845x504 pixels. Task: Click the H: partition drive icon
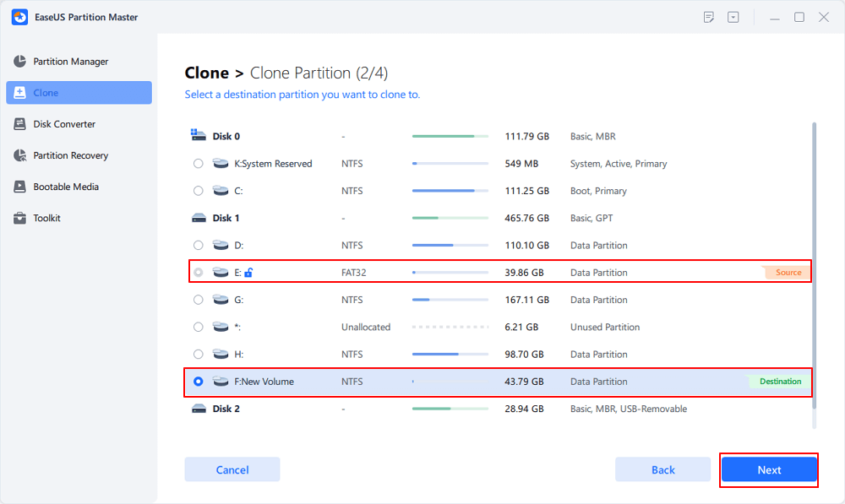(x=221, y=355)
